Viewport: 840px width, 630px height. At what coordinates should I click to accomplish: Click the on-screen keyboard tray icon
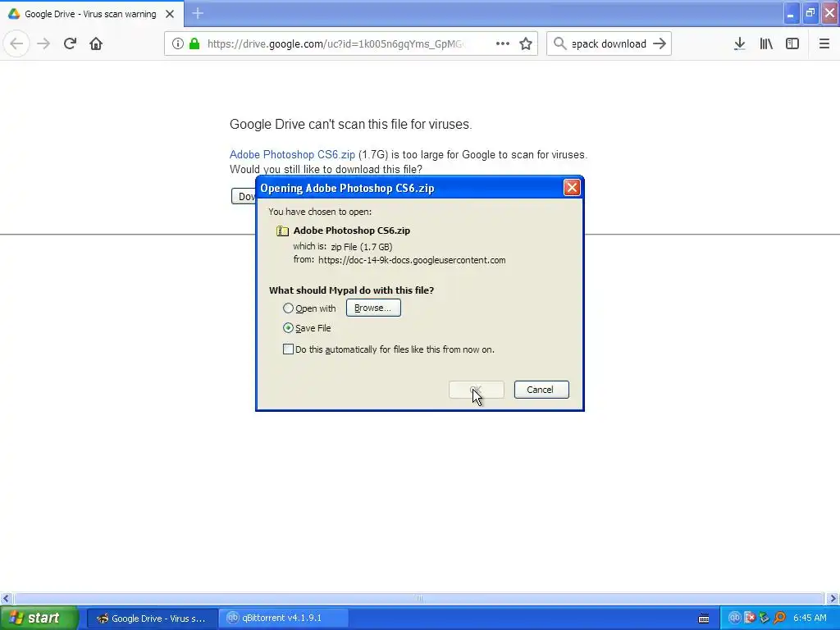(704, 619)
